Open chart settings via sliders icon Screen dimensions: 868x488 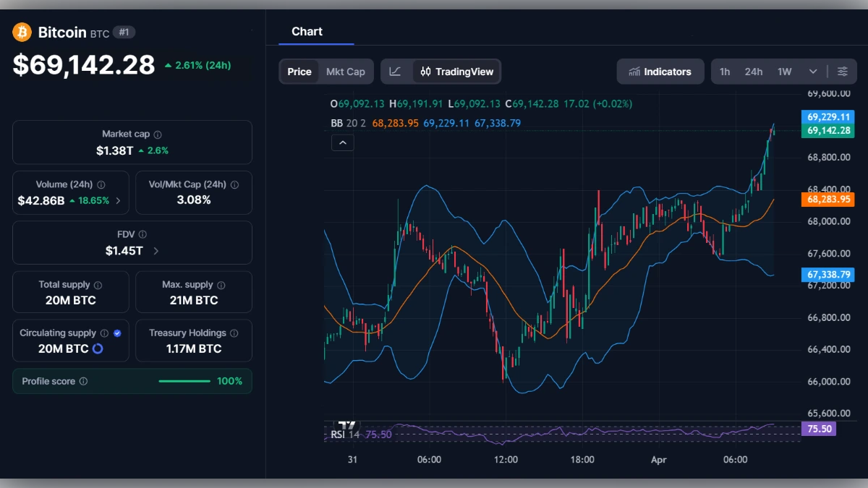842,71
